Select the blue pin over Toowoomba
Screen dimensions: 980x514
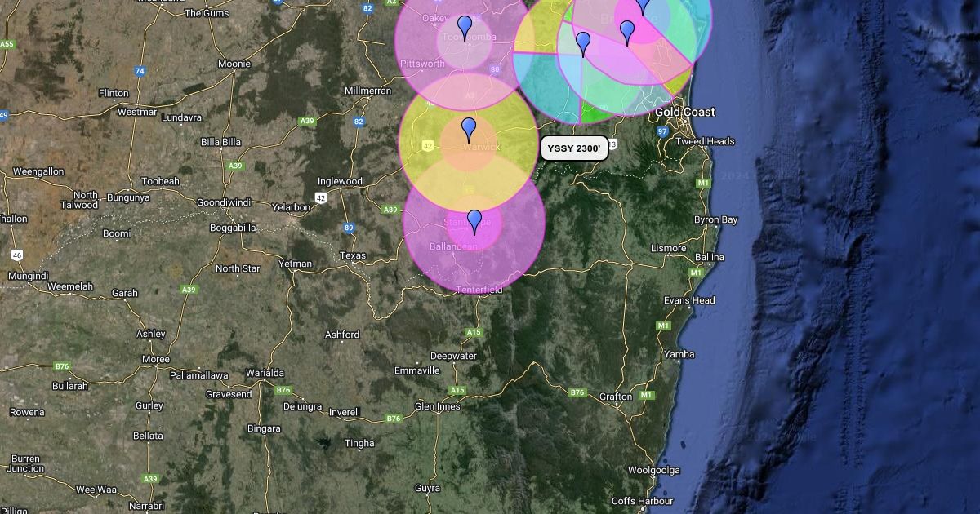pyautogui.click(x=465, y=28)
